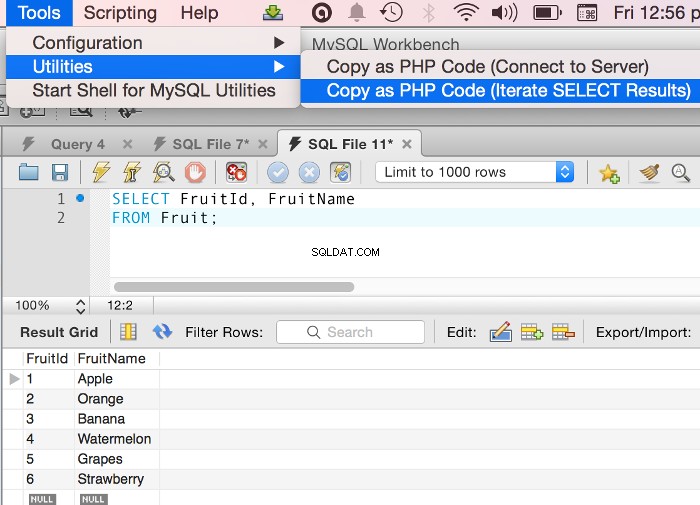Image resolution: width=700 pixels, height=505 pixels.
Task: Click the Filter Rows search field
Action: click(x=350, y=332)
